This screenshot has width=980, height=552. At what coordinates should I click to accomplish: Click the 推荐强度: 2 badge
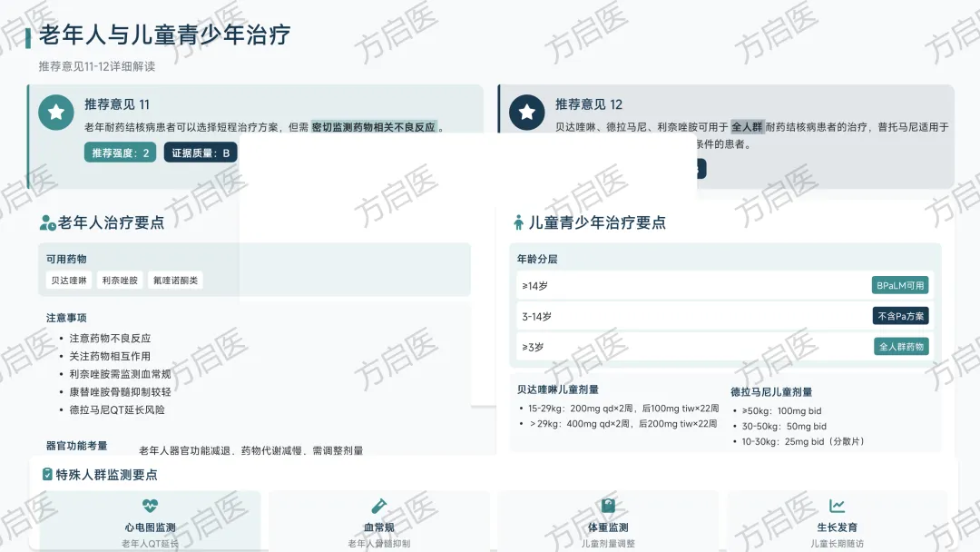[x=120, y=153]
